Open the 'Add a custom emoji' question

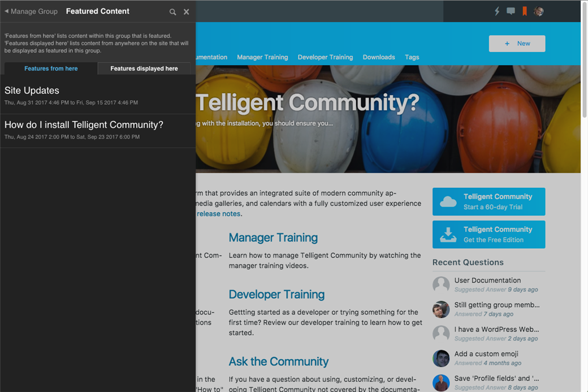486,354
